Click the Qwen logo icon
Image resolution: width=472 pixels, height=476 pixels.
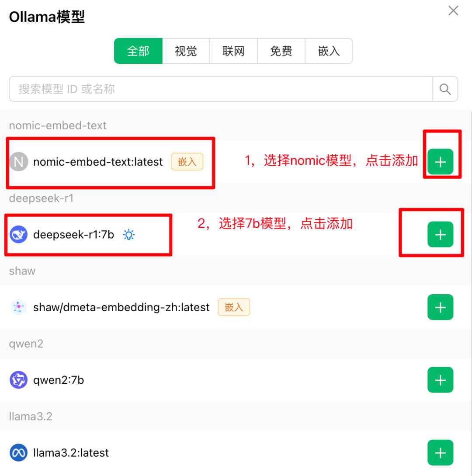click(x=18, y=380)
